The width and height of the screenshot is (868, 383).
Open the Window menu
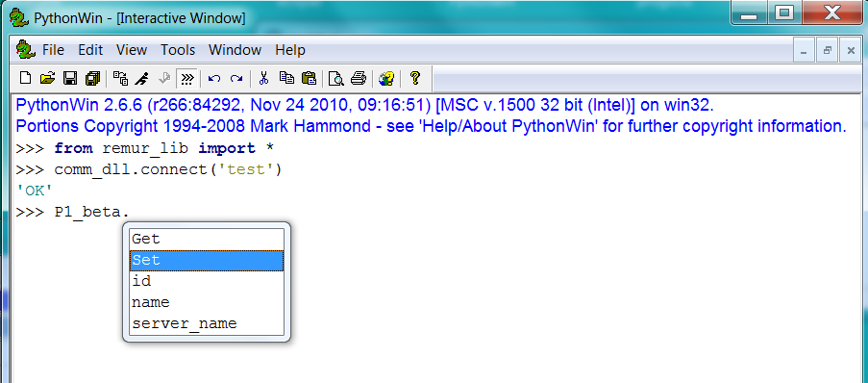[235, 50]
